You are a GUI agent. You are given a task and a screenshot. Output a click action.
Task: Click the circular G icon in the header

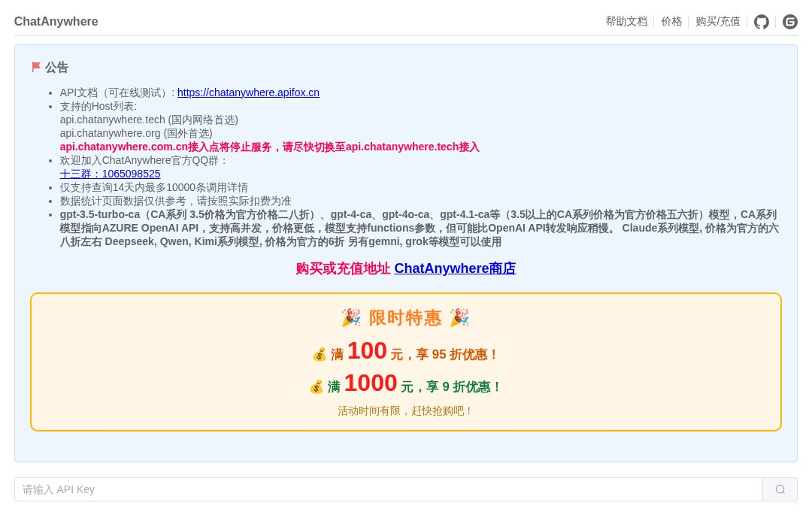[x=790, y=22]
